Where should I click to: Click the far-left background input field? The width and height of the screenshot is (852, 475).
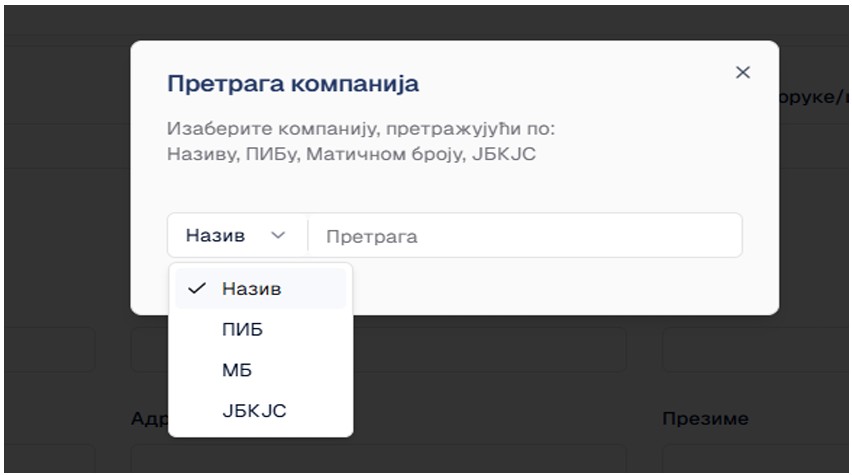48,350
